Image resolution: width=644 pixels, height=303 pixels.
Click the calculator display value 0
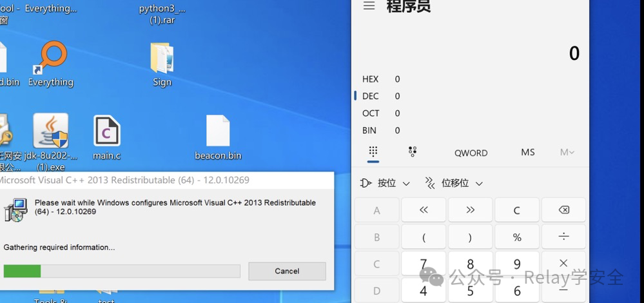(574, 54)
